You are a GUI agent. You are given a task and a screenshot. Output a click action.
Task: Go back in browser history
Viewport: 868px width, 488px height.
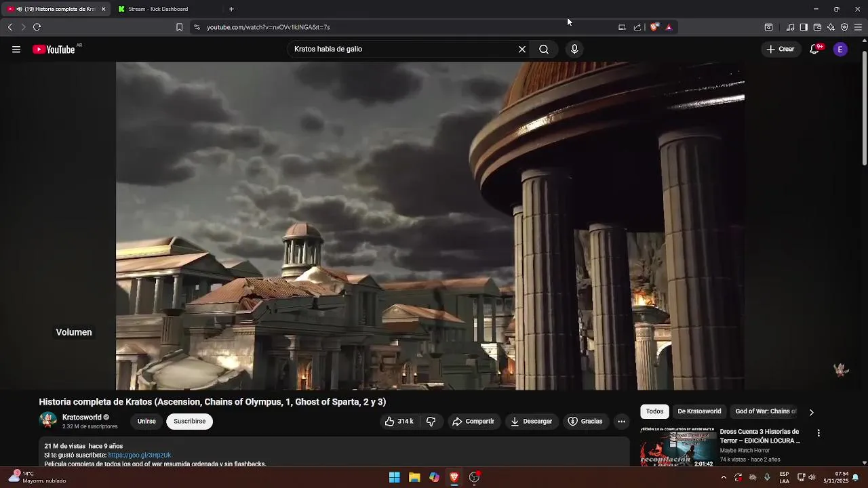(9, 27)
